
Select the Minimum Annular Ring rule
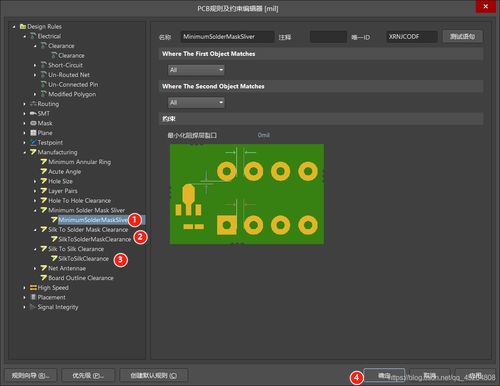(79, 162)
